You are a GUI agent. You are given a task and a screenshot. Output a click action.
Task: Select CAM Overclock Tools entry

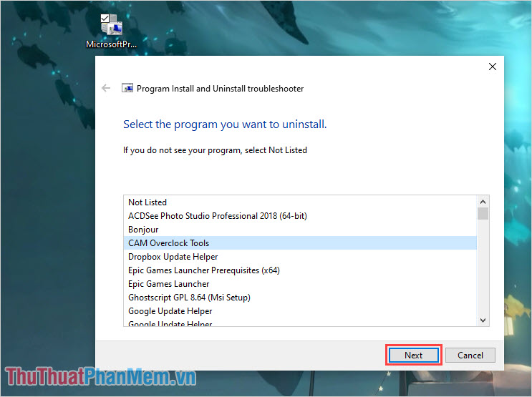[300, 242]
